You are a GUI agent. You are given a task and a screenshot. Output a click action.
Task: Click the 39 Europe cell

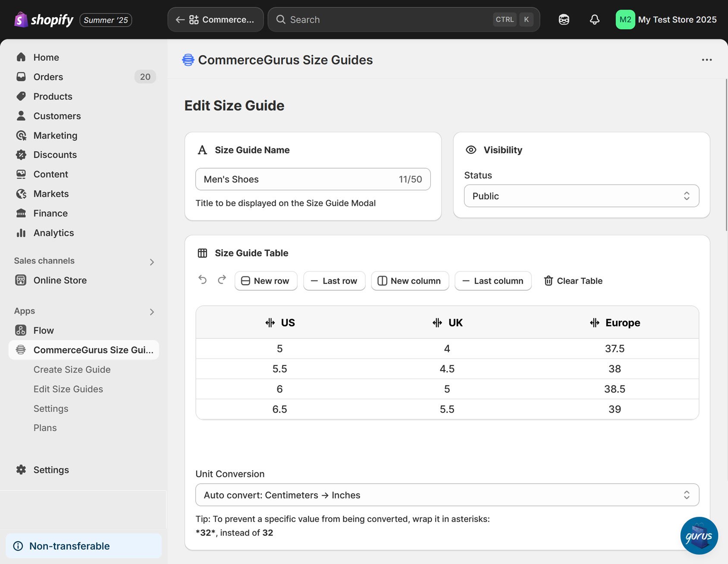tap(614, 409)
